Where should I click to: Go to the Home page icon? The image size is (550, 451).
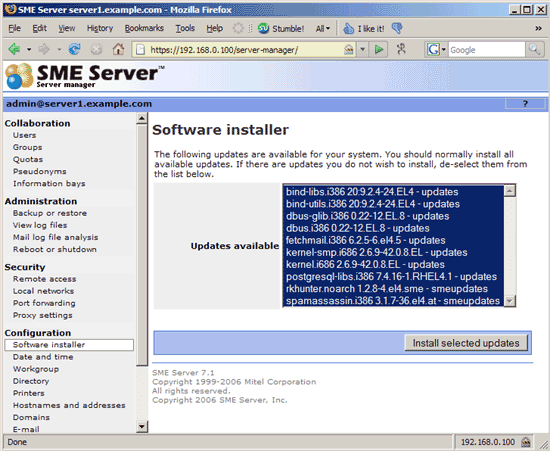coord(118,49)
